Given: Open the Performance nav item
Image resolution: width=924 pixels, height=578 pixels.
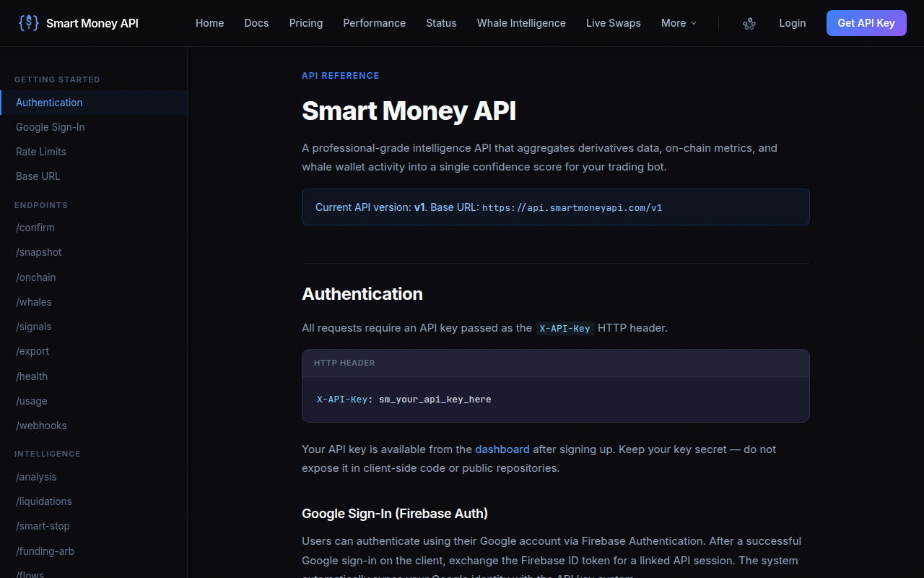Looking at the screenshot, I should tap(374, 23).
